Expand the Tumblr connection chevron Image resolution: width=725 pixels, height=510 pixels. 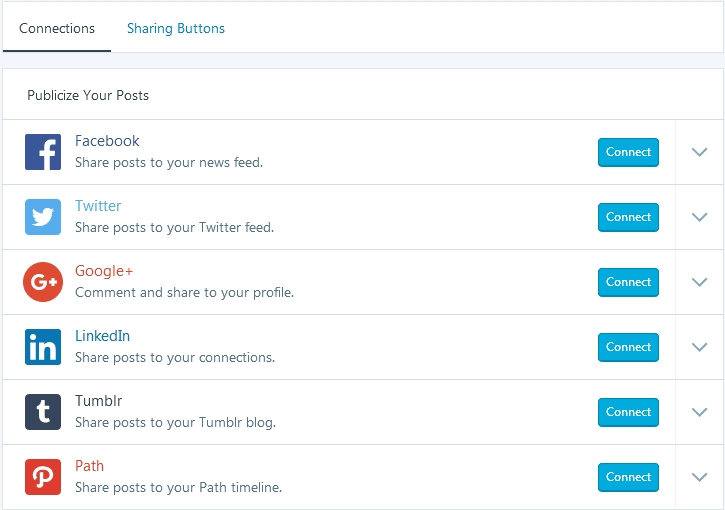coord(700,412)
